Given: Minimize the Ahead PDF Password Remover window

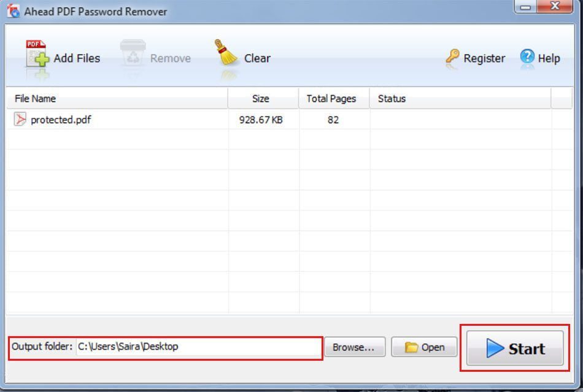Looking at the screenshot, I should (525, 7).
